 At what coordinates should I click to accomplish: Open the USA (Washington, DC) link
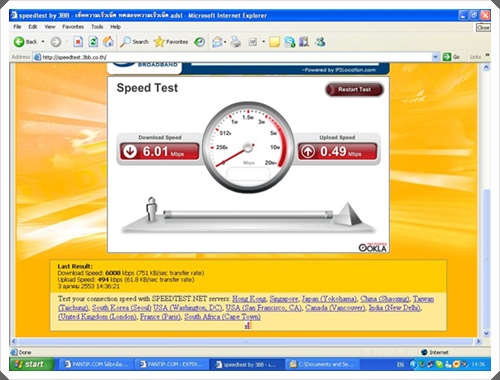[188, 308]
